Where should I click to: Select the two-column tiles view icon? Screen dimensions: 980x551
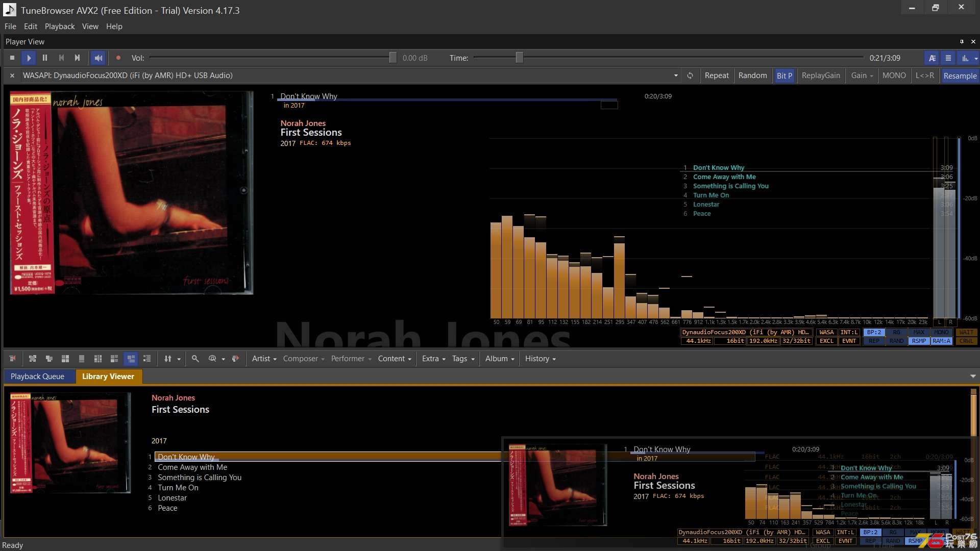click(98, 359)
